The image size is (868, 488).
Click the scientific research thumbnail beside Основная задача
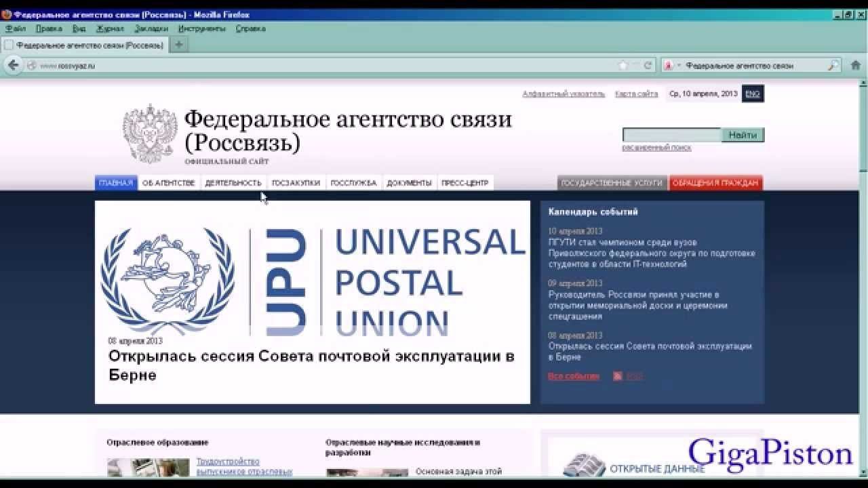367,472
